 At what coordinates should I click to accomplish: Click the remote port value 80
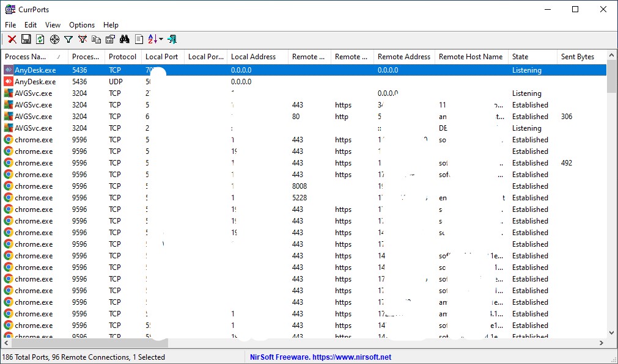click(296, 117)
